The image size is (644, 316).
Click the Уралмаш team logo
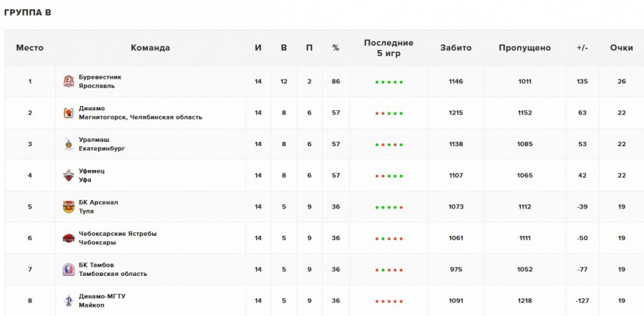(x=69, y=144)
